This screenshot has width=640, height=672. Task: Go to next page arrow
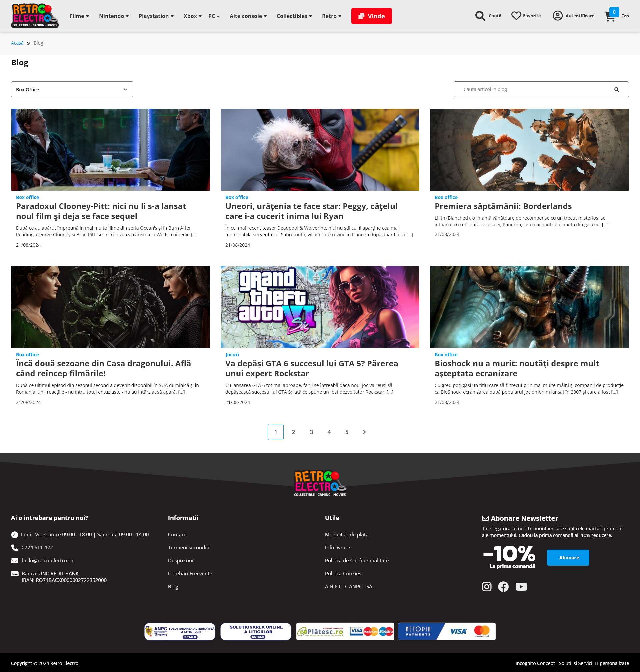(x=364, y=432)
